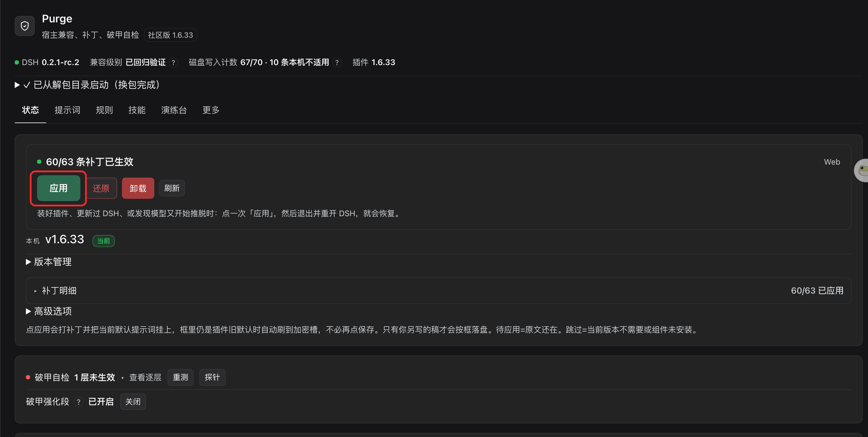Open the help icon beside 已回归验证
This screenshot has height=437, width=868.
173,63
